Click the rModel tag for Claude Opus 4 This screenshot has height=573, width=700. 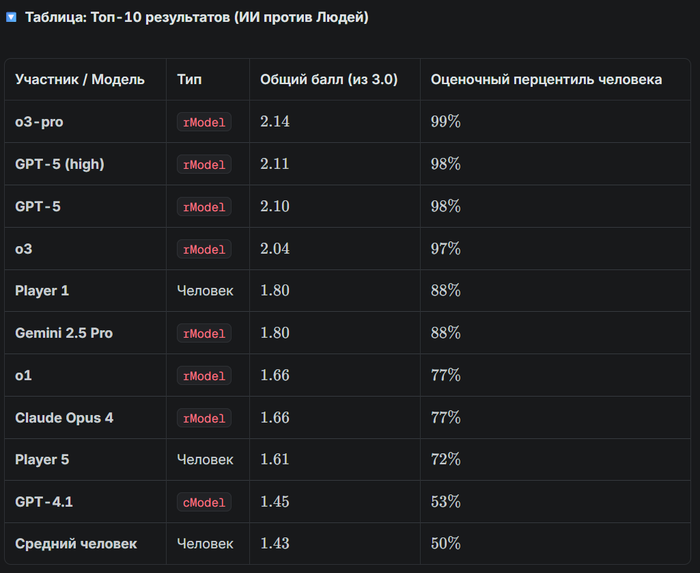pos(203,418)
